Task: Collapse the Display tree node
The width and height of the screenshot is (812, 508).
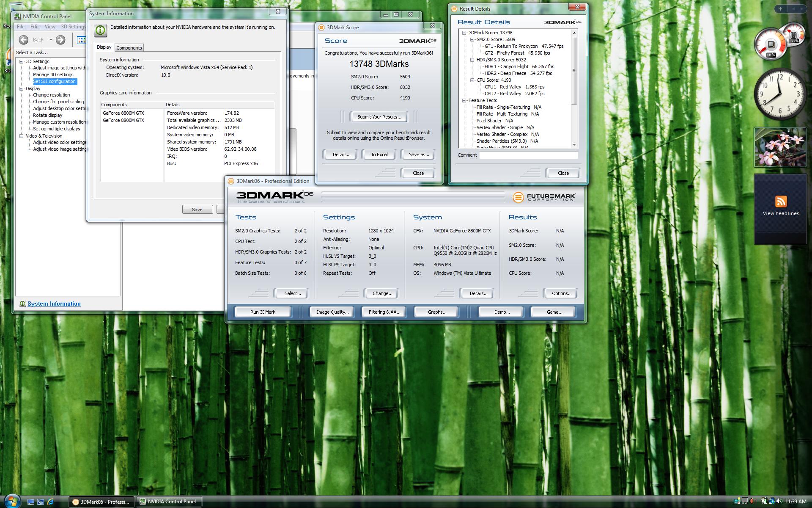Action: click(22, 88)
